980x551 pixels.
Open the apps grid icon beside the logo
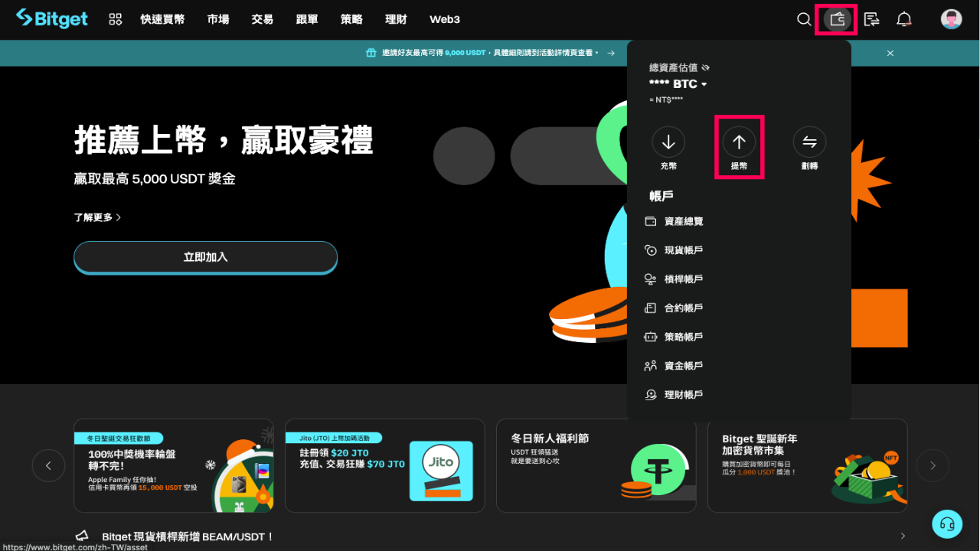pos(115,19)
